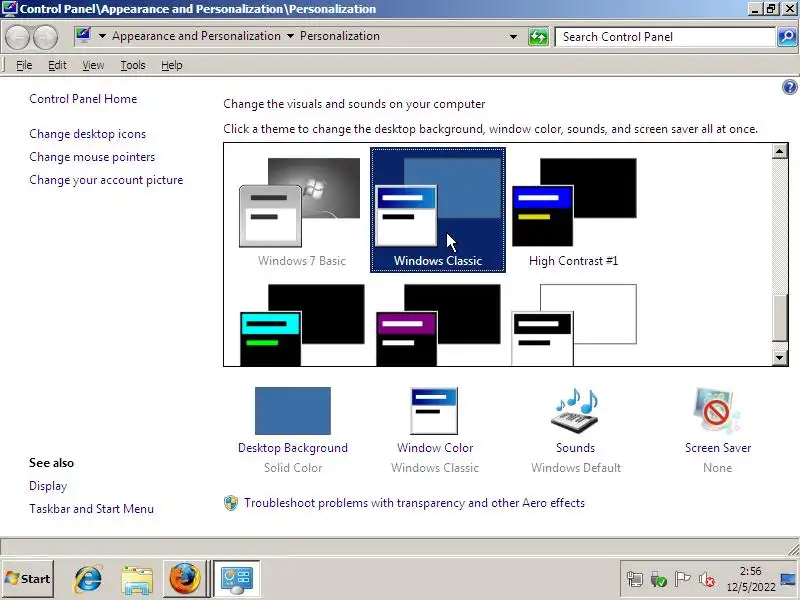Click in the Search Control Panel box
Screen dimensions: 800x600
[665, 37]
